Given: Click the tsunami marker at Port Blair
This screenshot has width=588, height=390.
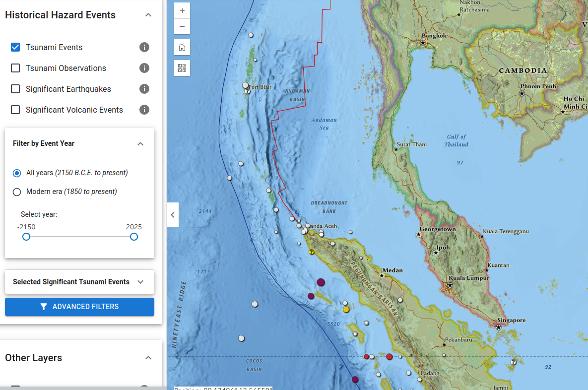Looking at the screenshot, I should (246, 85).
